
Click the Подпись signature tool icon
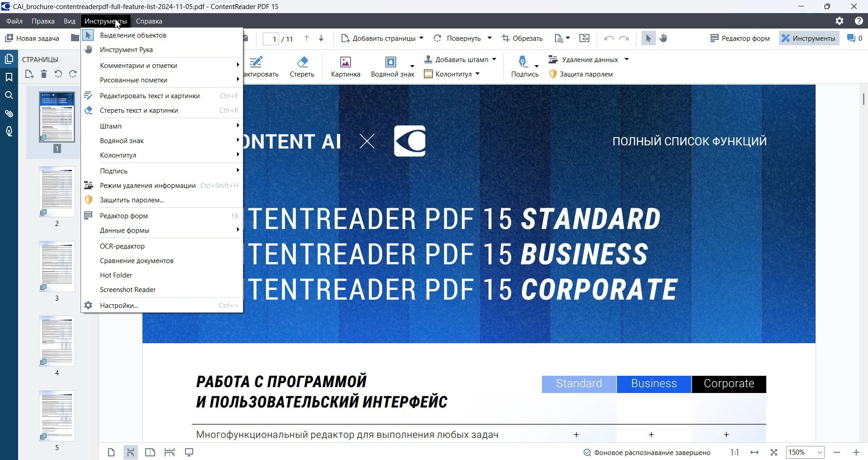522,62
